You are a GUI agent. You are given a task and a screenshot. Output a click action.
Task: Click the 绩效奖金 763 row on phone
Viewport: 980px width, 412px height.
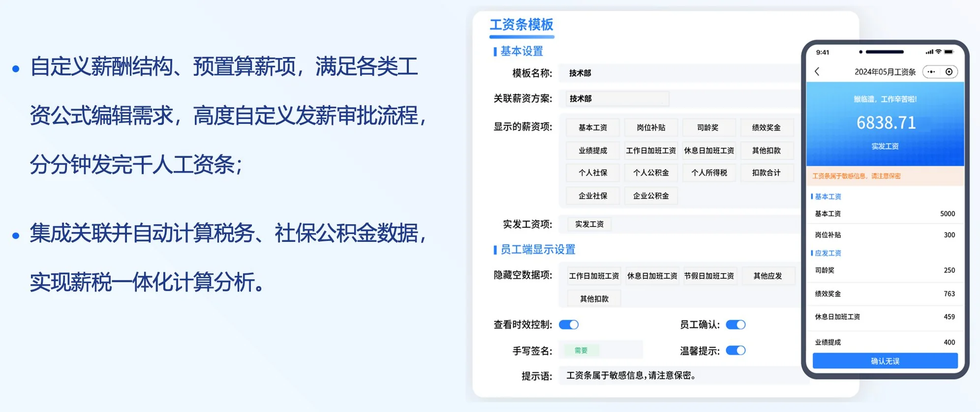[x=885, y=294]
